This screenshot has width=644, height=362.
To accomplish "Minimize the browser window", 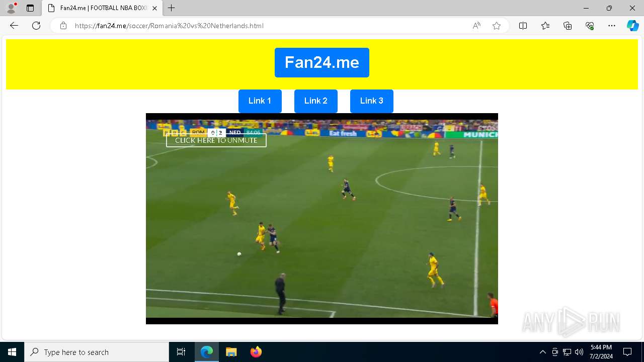I will coord(586,8).
